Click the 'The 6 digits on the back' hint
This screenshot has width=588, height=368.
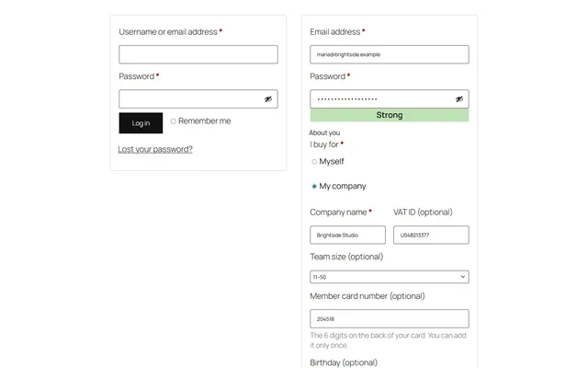click(388, 340)
